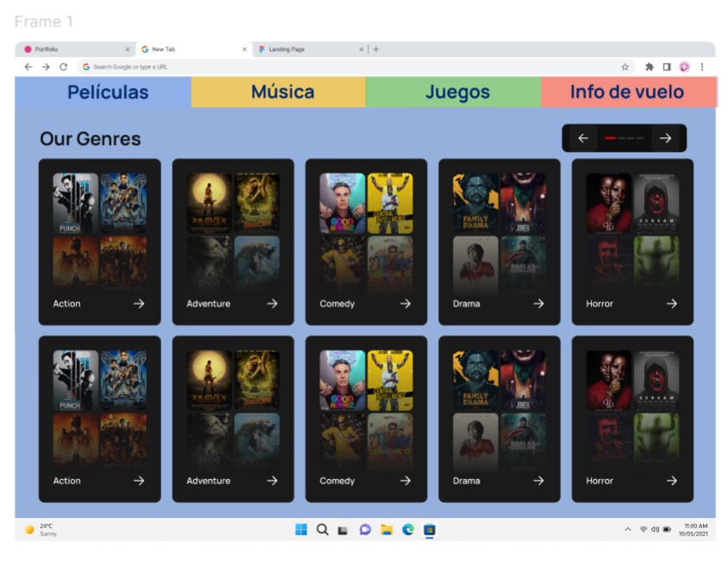Open the browser extensions puzzle icon

point(650,67)
